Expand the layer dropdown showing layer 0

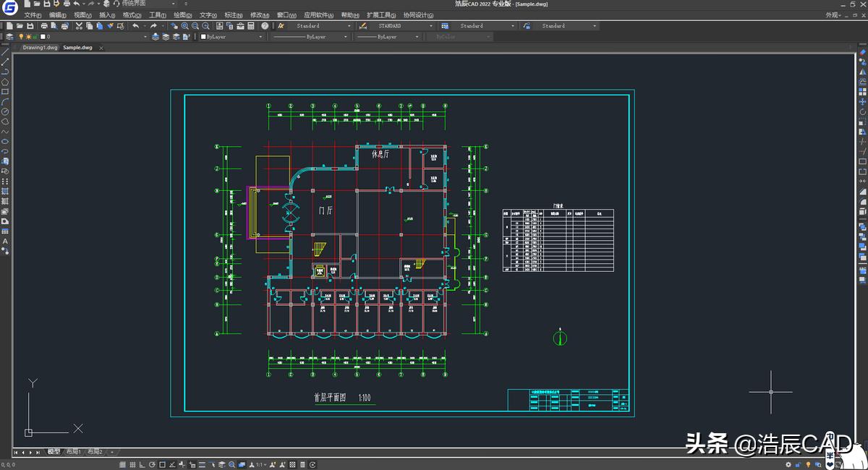point(145,37)
